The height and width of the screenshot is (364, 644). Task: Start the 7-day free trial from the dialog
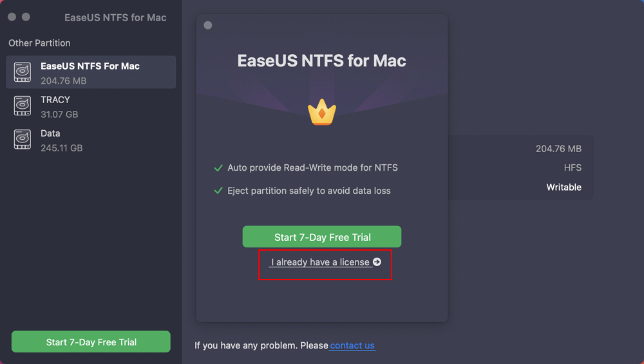[x=322, y=237]
